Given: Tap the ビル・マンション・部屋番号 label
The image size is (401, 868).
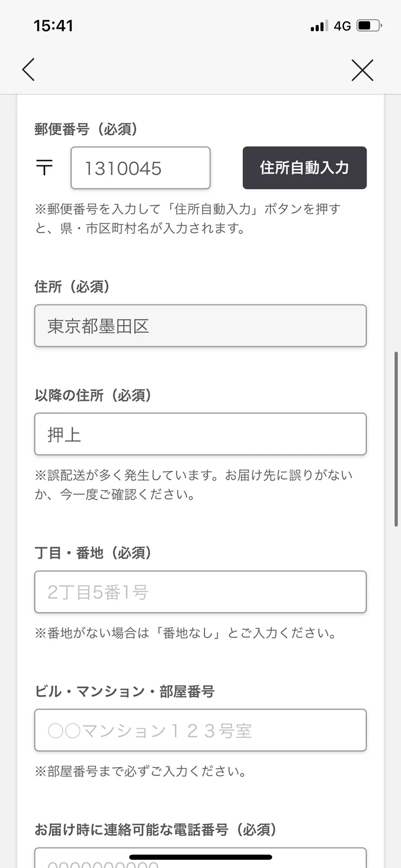Looking at the screenshot, I should coord(124,692).
